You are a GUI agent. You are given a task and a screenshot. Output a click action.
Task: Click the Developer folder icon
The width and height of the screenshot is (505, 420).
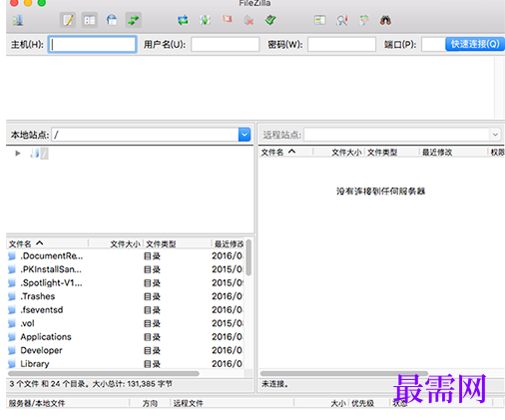click(12, 350)
